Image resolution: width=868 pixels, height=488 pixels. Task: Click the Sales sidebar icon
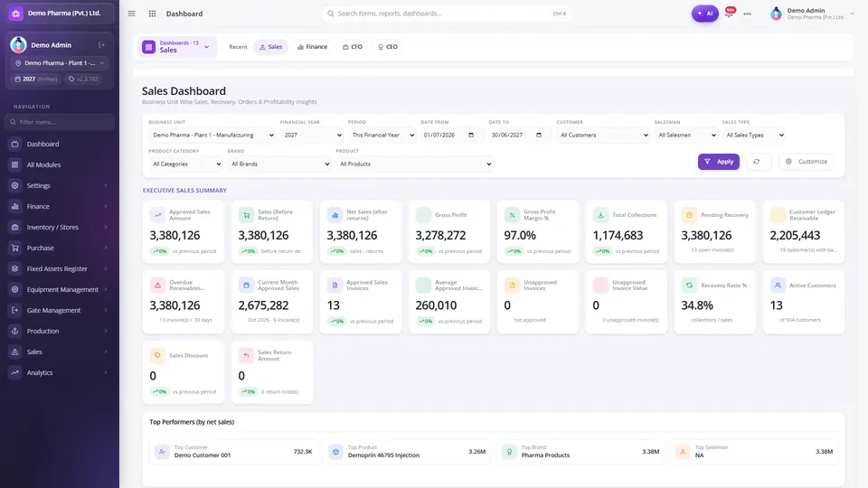pos(15,352)
